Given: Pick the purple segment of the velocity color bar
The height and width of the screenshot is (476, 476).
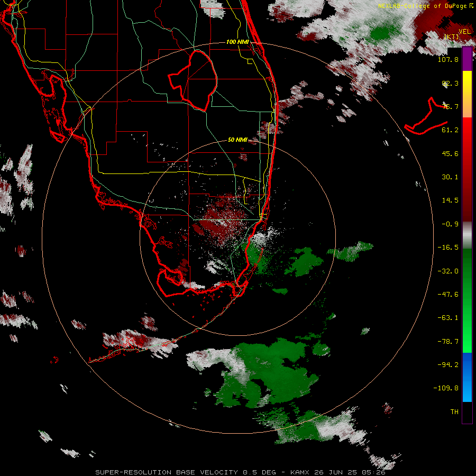Looking at the screenshot, I should [x=467, y=59].
